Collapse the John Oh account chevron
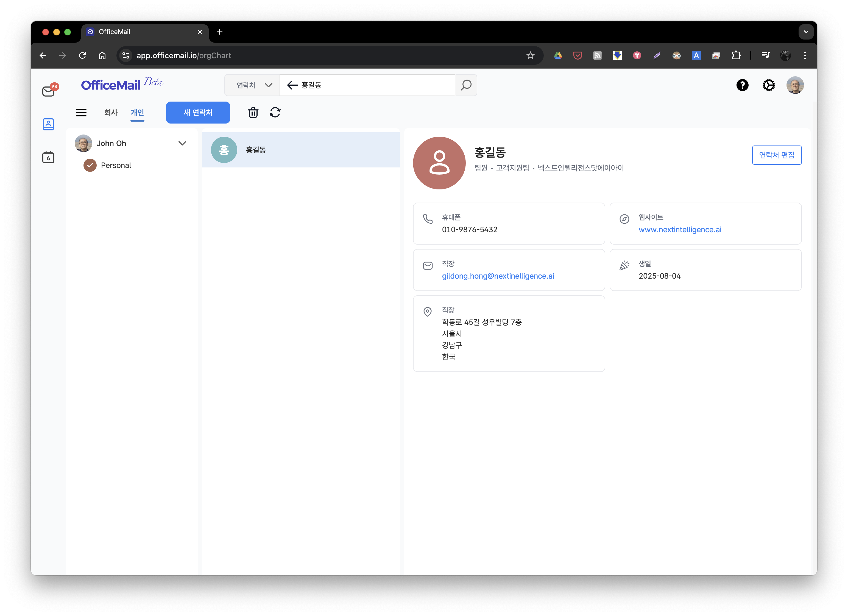The height and width of the screenshot is (616, 848). (182, 143)
